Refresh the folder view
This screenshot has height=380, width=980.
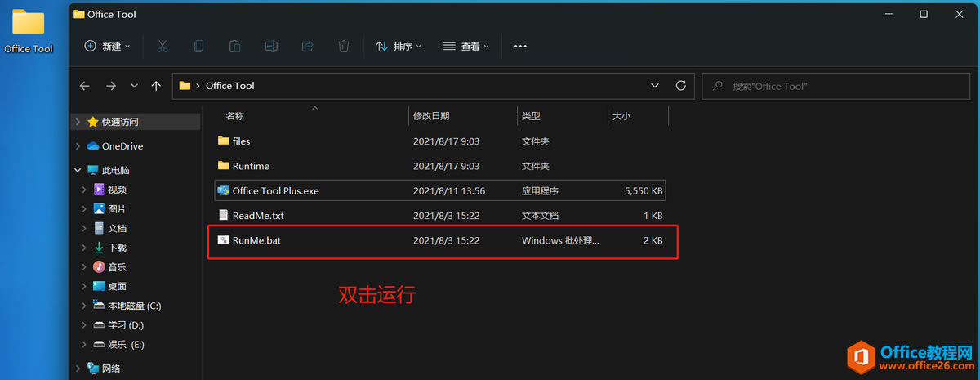tap(680, 85)
